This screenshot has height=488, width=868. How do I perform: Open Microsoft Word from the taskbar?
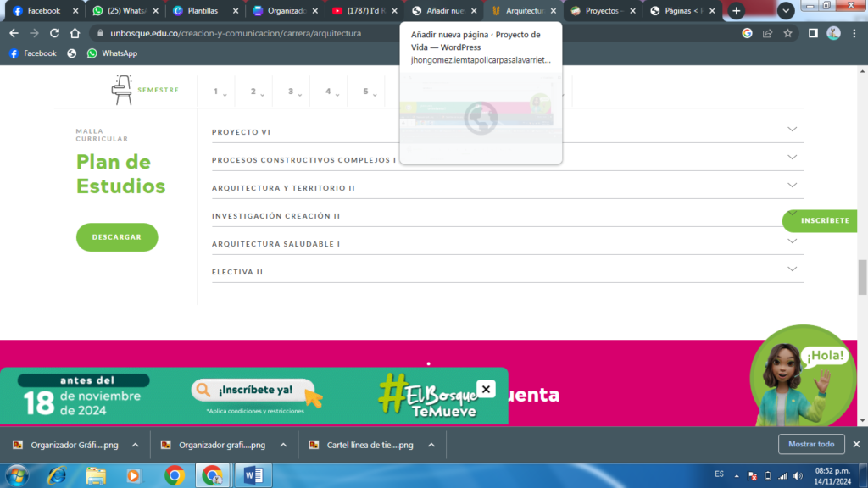253,475
